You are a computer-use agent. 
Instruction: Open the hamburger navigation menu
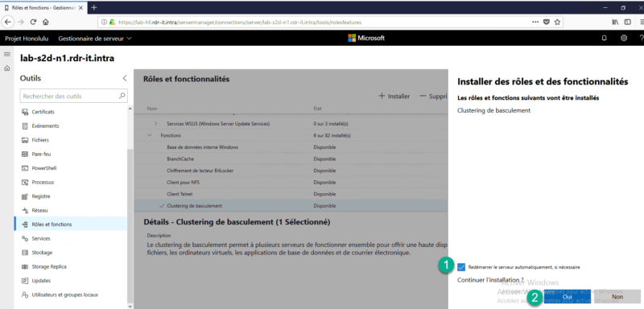[x=6, y=55]
